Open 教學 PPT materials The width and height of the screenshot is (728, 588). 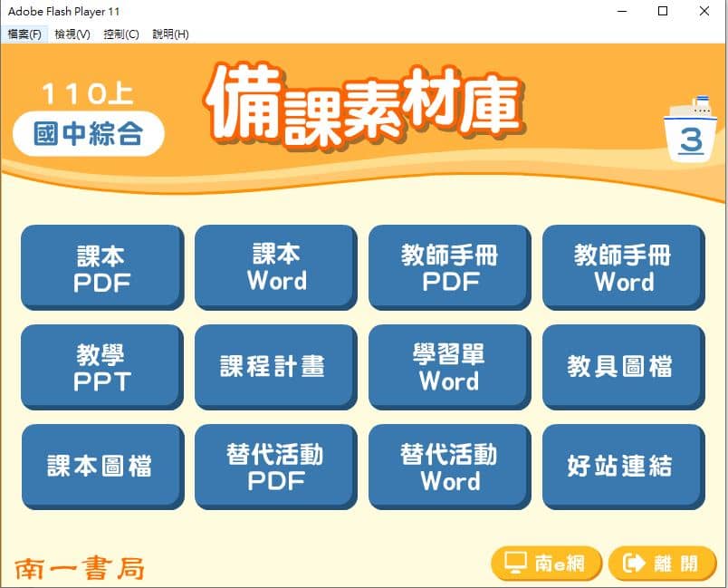coord(102,367)
